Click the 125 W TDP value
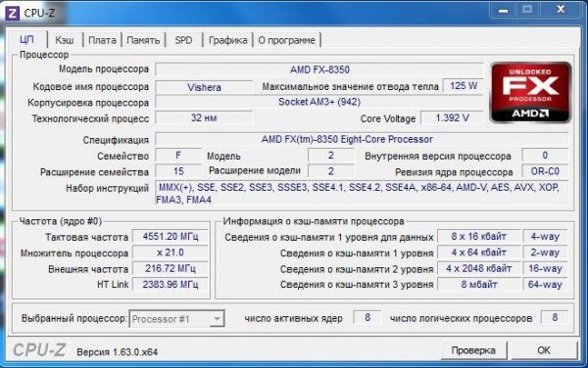Image resolution: width=588 pixels, height=368 pixels. [464, 86]
